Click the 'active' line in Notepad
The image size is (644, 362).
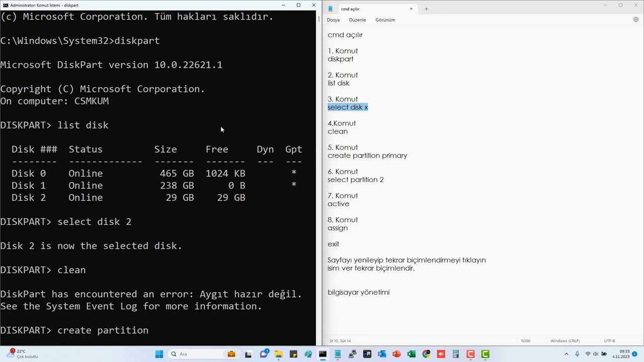point(338,204)
